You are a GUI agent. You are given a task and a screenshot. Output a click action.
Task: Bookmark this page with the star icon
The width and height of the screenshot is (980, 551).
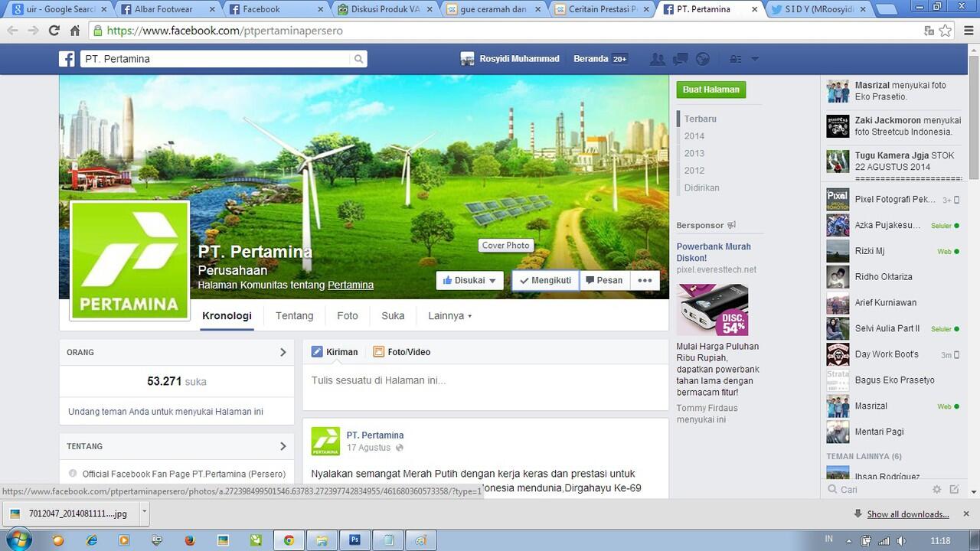tap(946, 31)
